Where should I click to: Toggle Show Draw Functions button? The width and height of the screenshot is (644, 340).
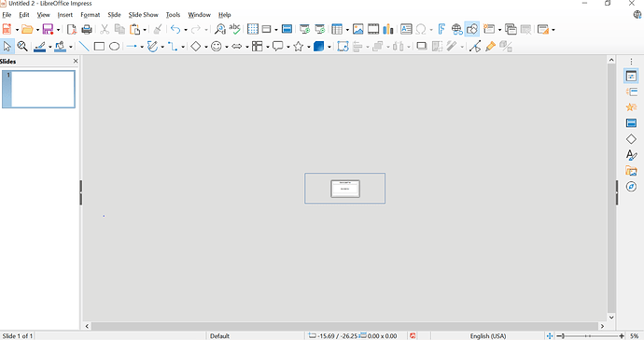[x=472, y=29]
